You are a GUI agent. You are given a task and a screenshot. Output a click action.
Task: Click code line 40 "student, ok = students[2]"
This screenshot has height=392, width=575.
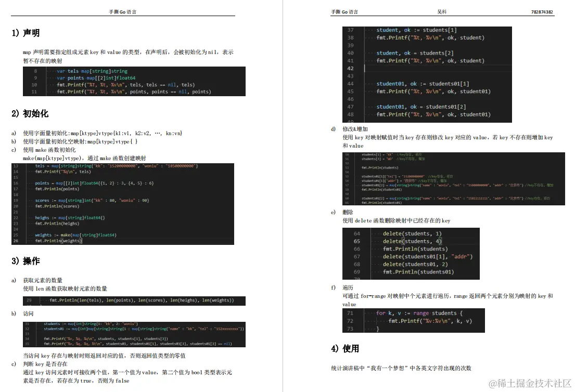[x=415, y=53]
